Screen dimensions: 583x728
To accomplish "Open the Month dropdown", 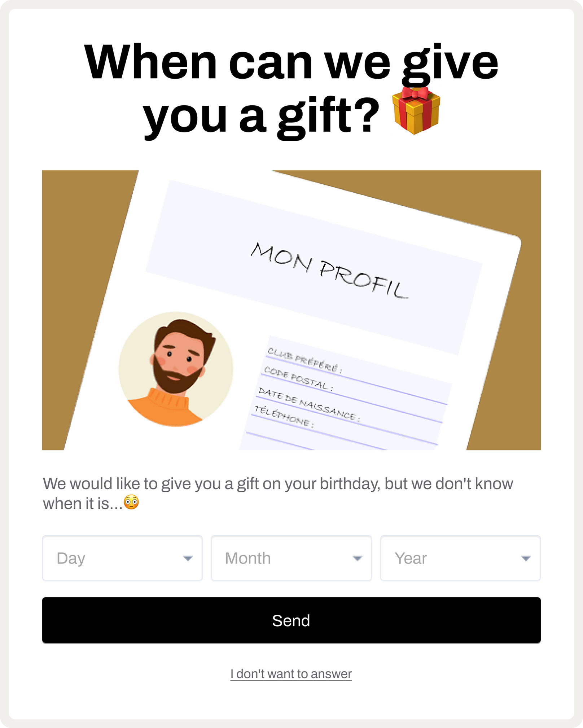I will (291, 558).
